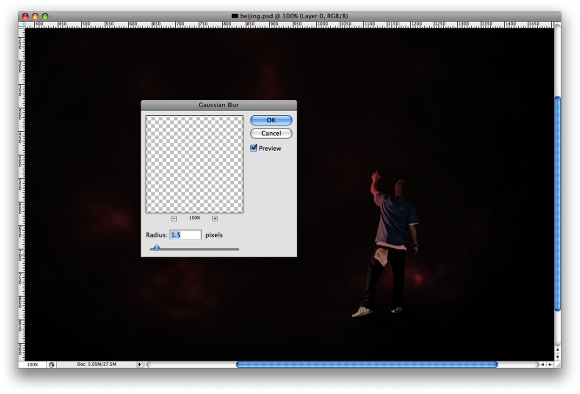Image resolution: width=580 pixels, height=394 pixels.
Task: Click the Doc: 5.05M/27.5M status text
Action: tap(97, 364)
